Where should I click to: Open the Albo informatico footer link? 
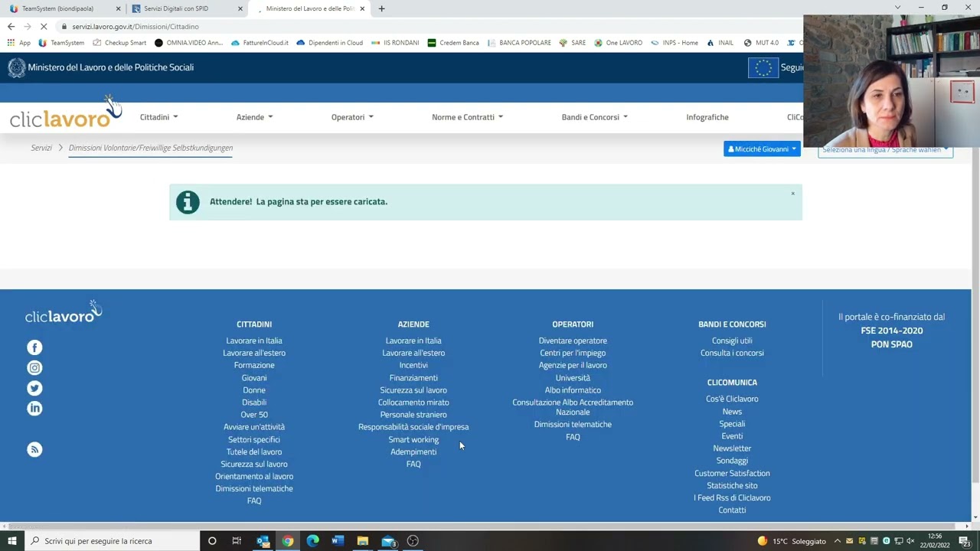click(573, 390)
